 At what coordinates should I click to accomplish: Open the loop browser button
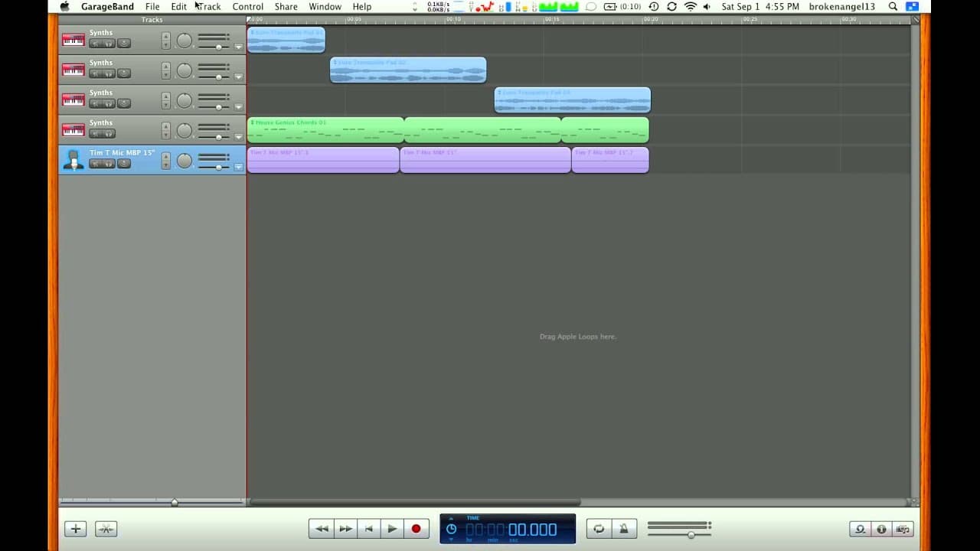point(861,529)
